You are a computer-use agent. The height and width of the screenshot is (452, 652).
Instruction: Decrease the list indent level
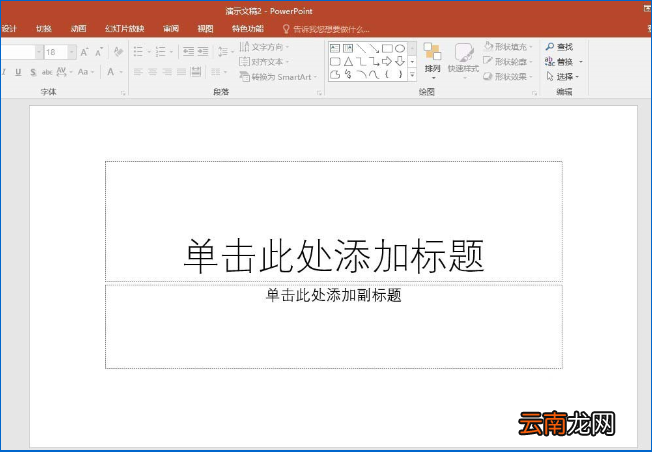click(x=189, y=52)
